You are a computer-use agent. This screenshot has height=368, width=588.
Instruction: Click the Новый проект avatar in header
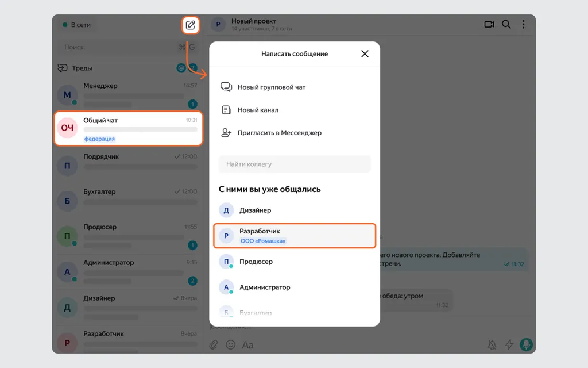pyautogui.click(x=218, y=25)
